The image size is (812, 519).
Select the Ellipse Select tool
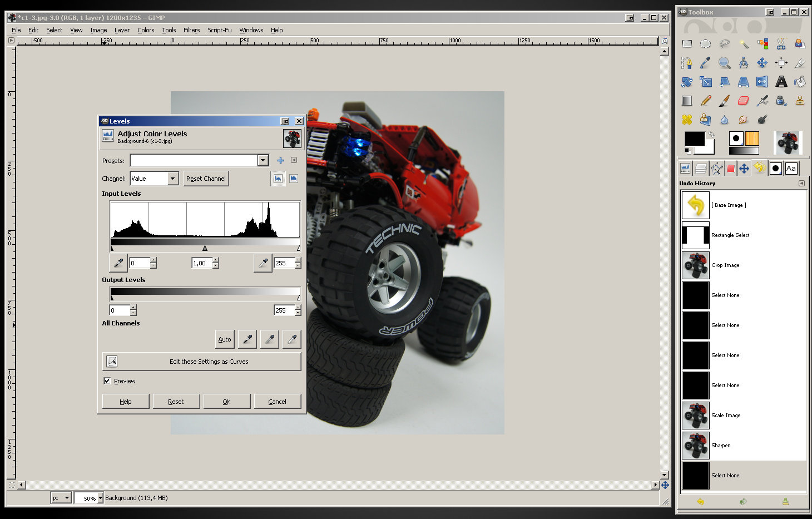(x=705, y=44)
